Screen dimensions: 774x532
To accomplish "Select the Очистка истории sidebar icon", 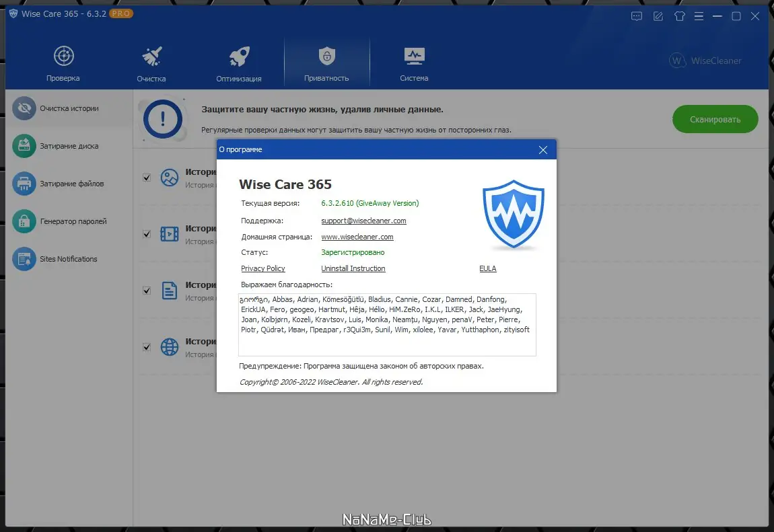I will point(24,108).
